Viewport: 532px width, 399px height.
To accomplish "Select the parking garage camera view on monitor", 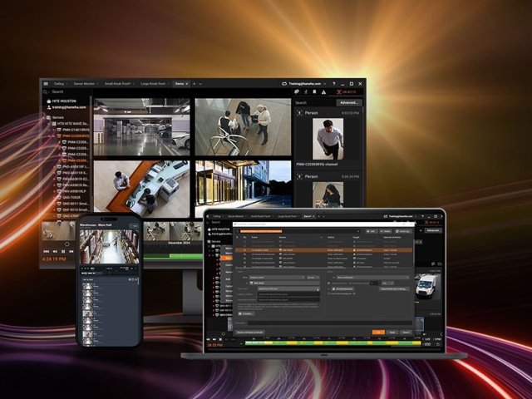I will pos(142,127).
